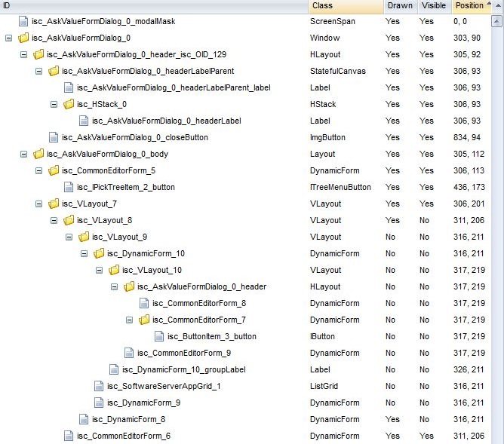Click the folder icon of isc_CommonEditorForm_5
This screenshot has width=504, height=444.
[54, 170]
